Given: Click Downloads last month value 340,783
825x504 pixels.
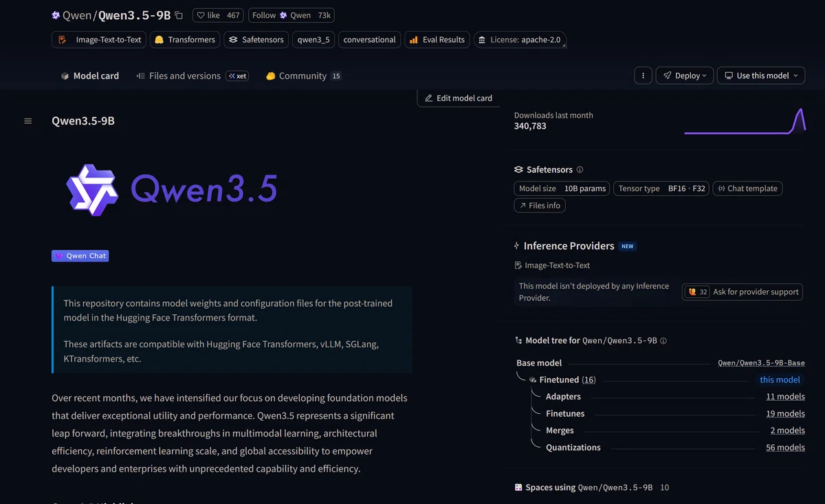Looking at the screenshot, I should click(530, 127).
